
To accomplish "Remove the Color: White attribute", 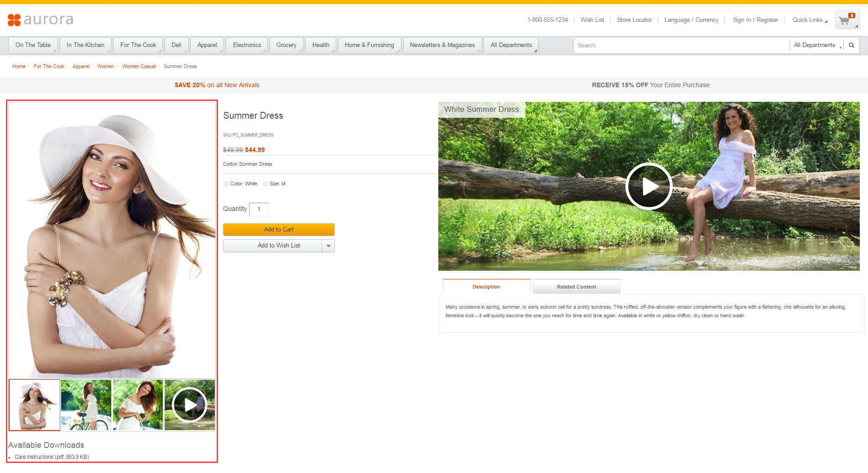I will [x=226, y=184].
